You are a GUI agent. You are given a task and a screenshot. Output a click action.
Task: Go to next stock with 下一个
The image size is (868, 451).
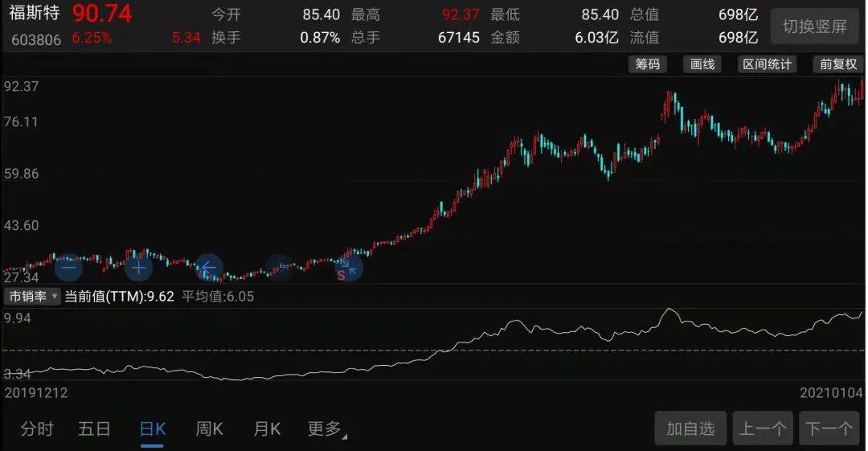click(829, 428)
